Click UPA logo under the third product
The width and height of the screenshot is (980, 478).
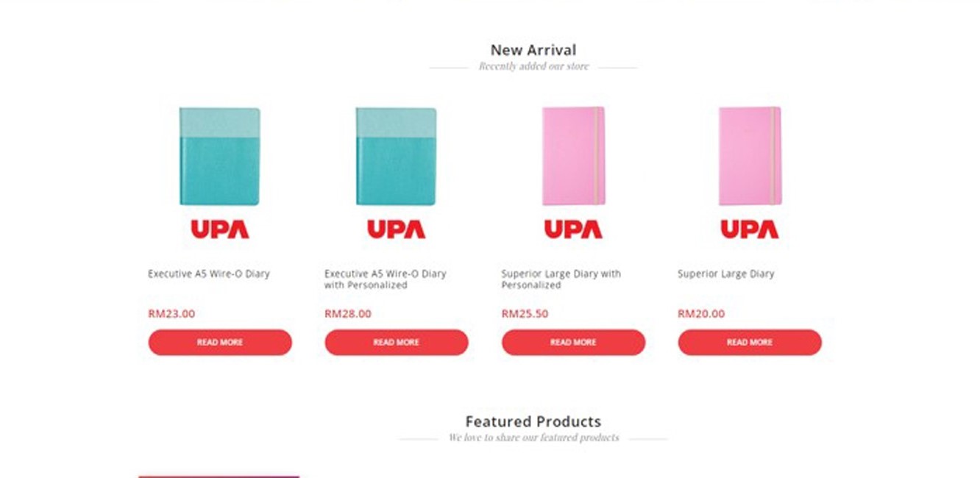click(x=573, y=229)
